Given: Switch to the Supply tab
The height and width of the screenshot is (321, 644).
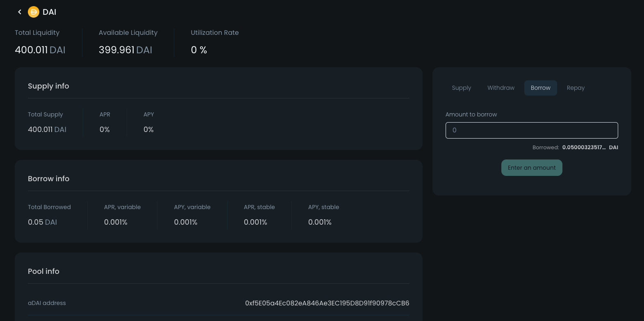Looking at the screenshot, I should 461,88.
